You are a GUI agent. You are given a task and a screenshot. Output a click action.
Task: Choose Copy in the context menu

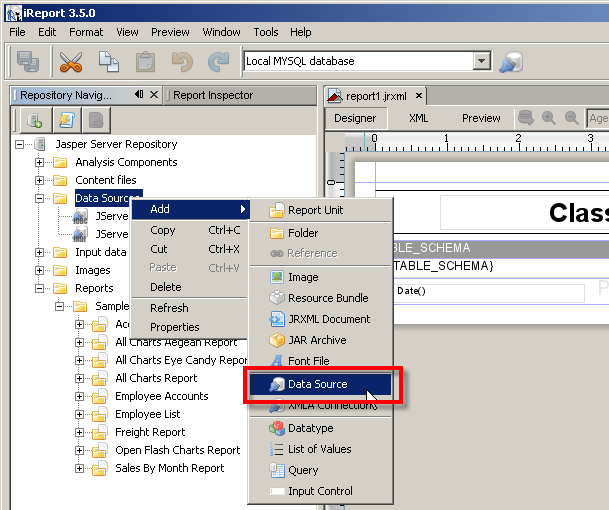coord(190,230)
